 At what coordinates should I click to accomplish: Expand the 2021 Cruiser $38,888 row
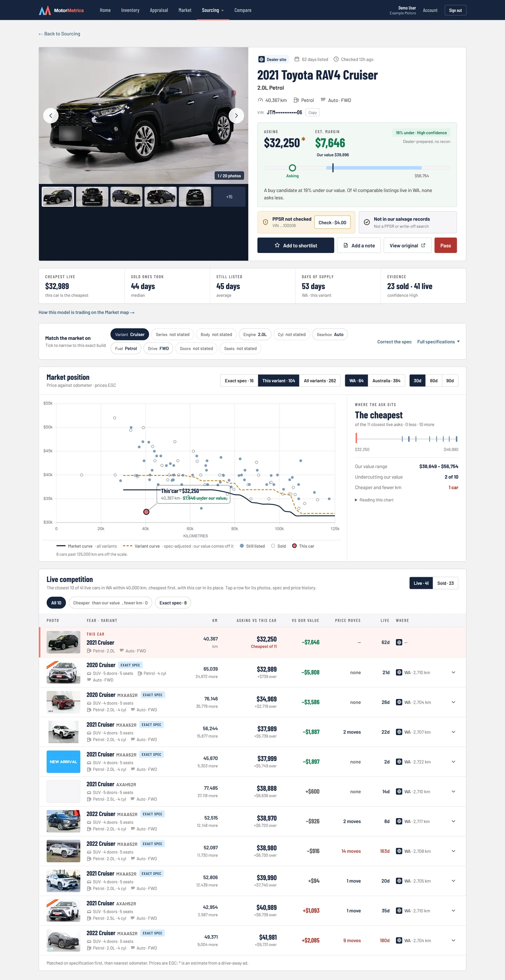[453, 791]
